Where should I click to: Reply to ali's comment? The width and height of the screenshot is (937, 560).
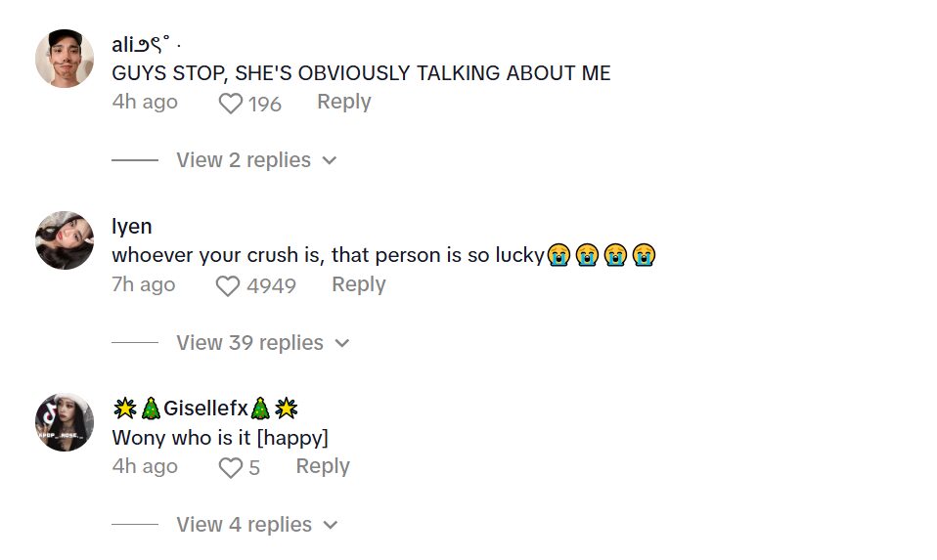[x=344, y=102]
